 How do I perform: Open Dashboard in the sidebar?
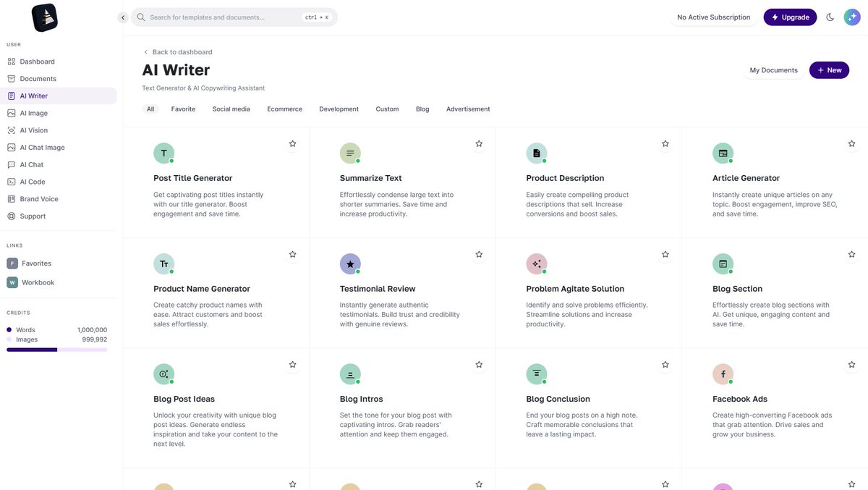tap(59, 62)
